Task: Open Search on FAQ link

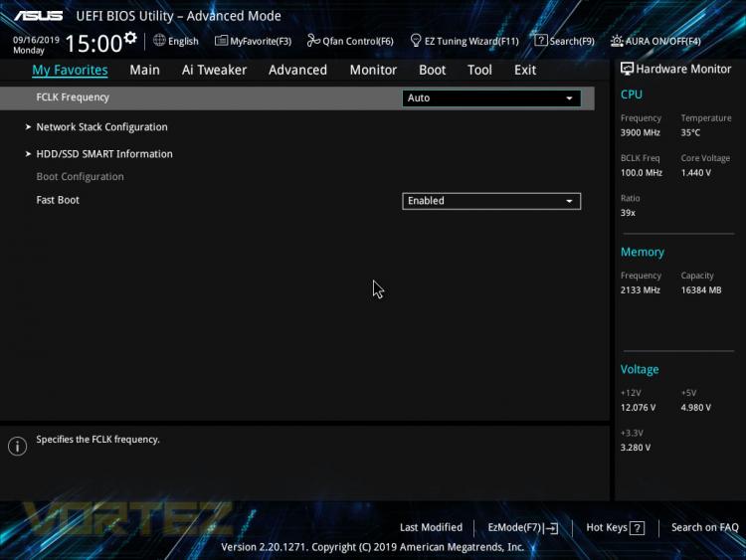Action: (704, 527)
